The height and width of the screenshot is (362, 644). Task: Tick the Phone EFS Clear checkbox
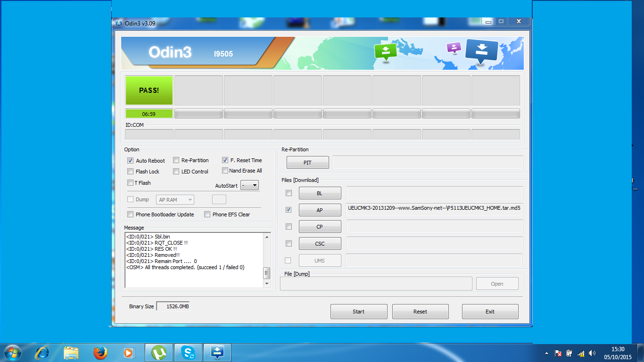coord(207,214)
